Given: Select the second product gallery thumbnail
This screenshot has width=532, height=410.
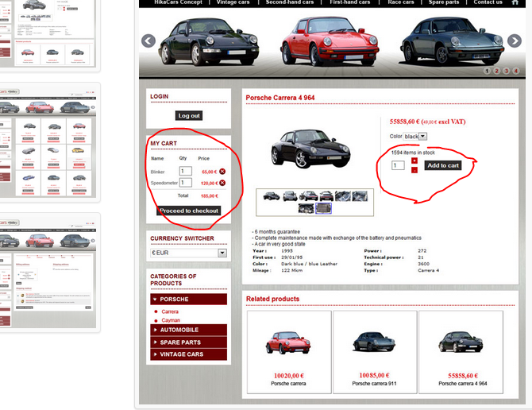Looking at the screenshot, I should point(290,195).
